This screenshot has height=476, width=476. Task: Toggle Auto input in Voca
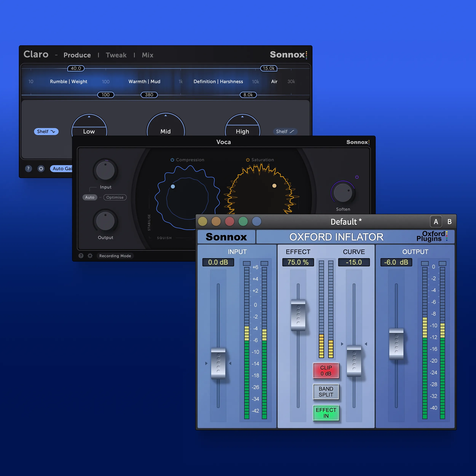90,197
